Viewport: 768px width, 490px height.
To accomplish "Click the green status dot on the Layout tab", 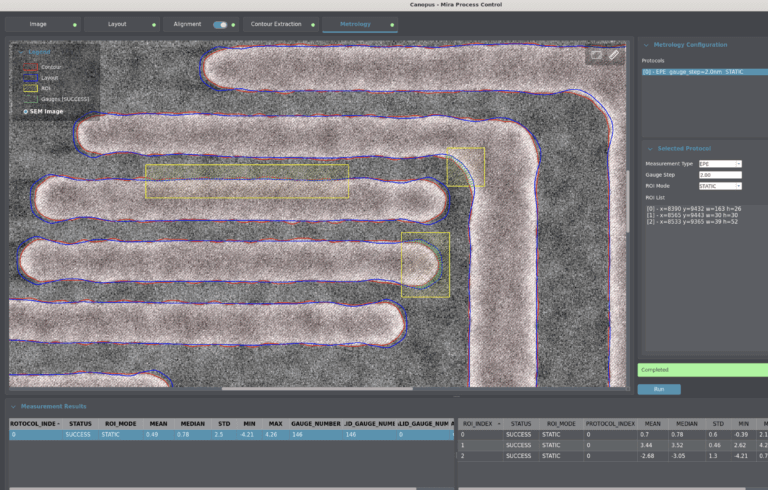I will 154,25.
